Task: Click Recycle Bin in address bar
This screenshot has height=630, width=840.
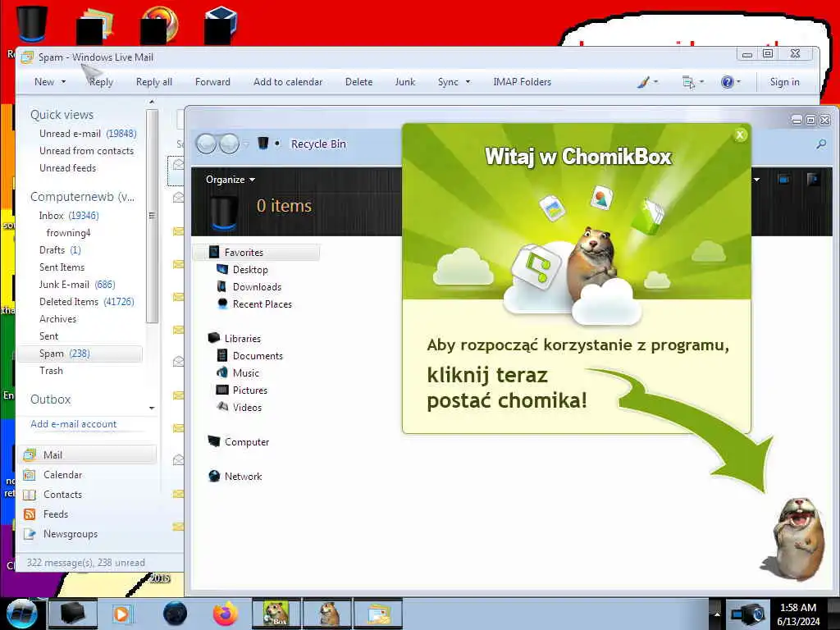Action: (x=318, y=144)
